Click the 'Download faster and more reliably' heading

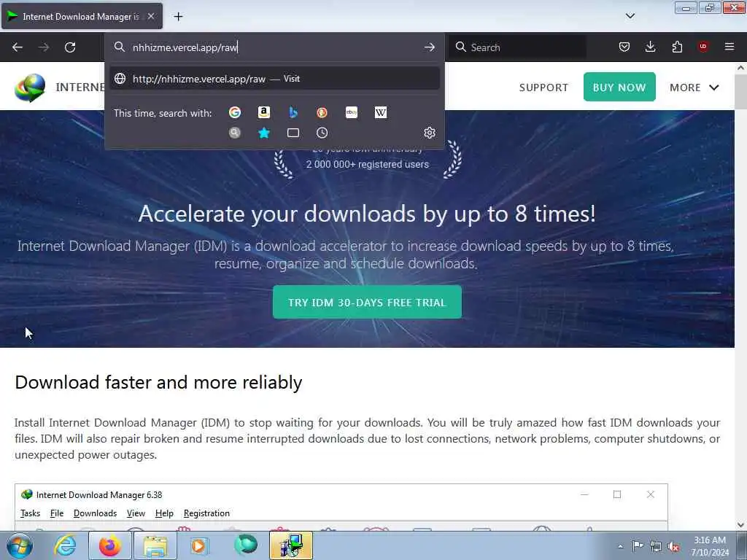tap(158, 382)
